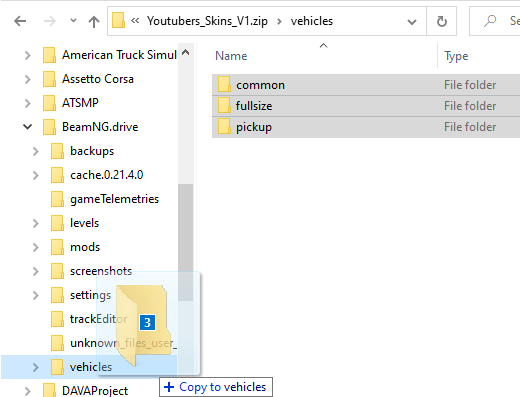This screenshot has width=520, height=397.
Task: Open the Assetto Corsa folder in tree
Action: click(98, 79)
